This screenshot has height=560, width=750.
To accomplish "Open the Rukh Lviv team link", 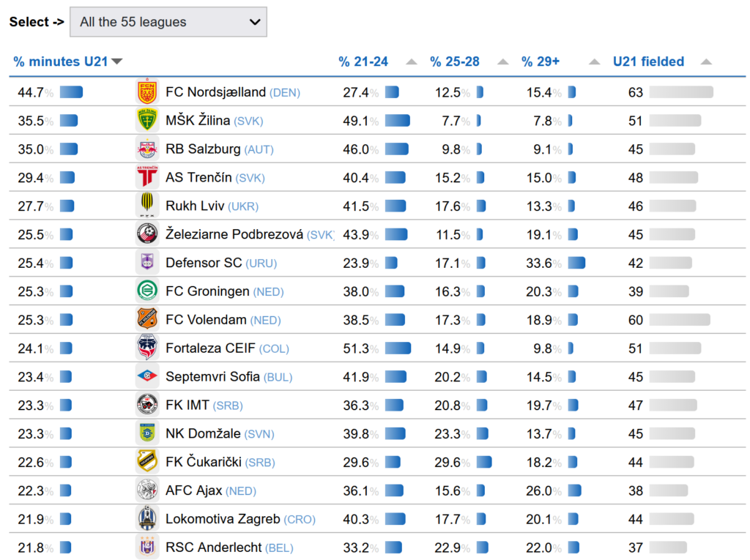I will click(195, 206).
